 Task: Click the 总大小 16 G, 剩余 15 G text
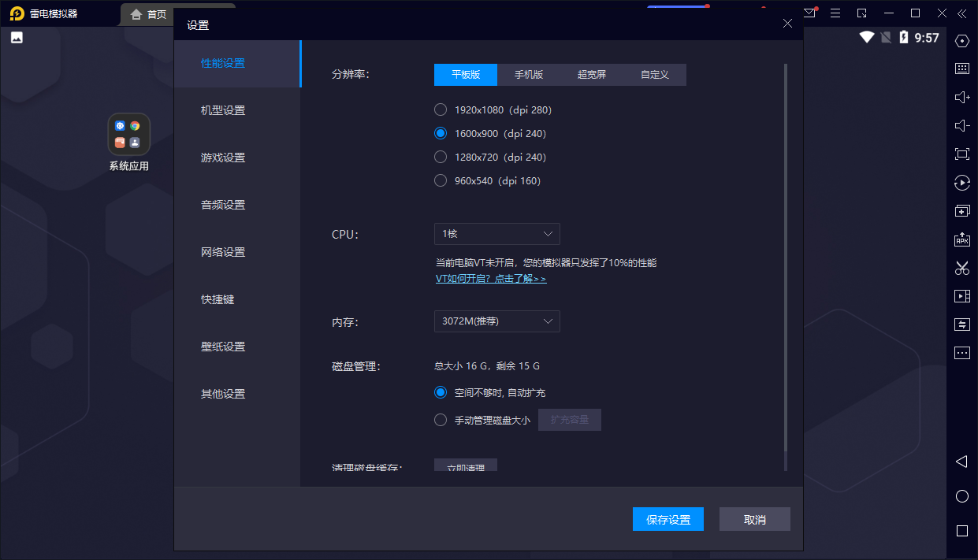click(487, 365)
